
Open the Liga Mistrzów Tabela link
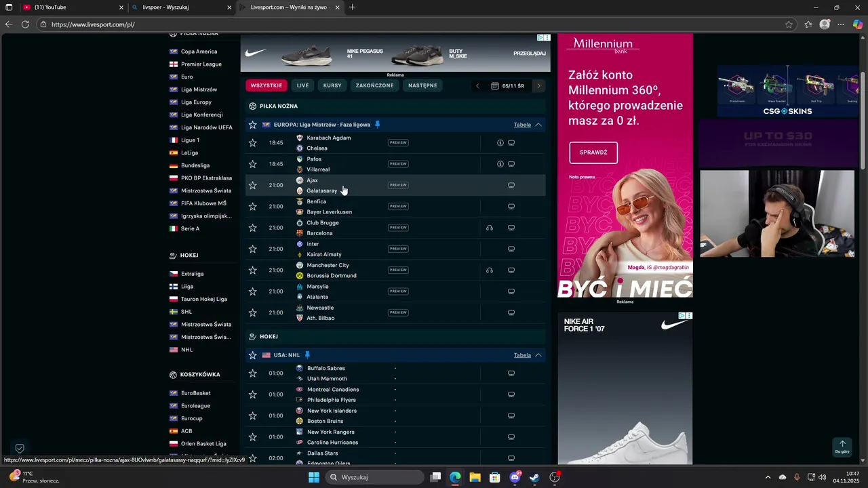click(522, 125)
